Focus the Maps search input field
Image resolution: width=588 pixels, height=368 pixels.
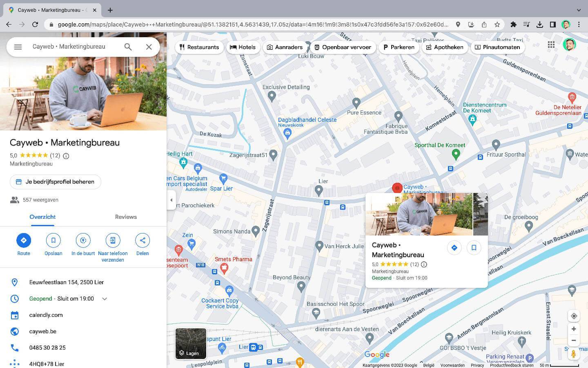click(x=73, y=47)
